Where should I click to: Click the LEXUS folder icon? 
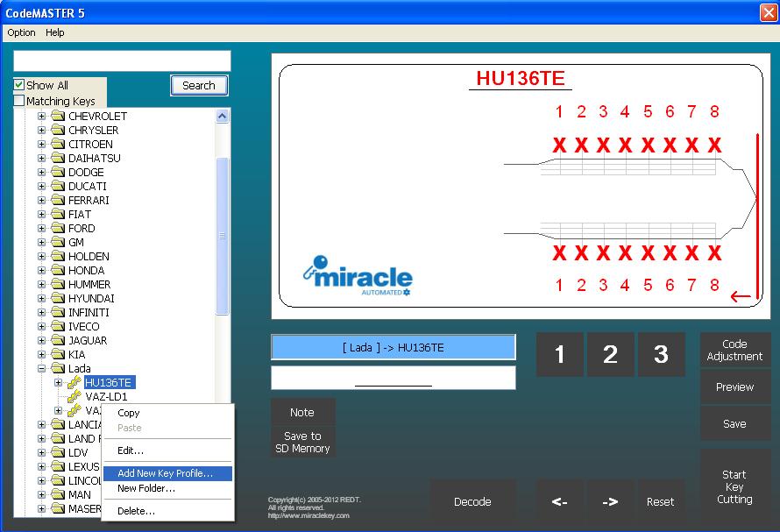coord(58,466)
